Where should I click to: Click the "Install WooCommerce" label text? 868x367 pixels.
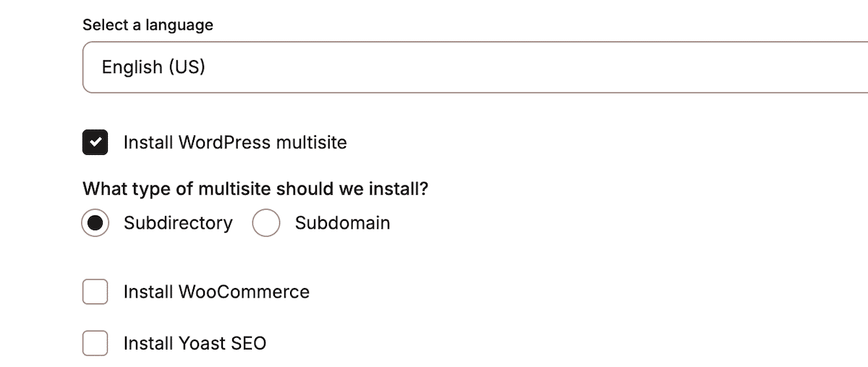click(x=216, y=292)
